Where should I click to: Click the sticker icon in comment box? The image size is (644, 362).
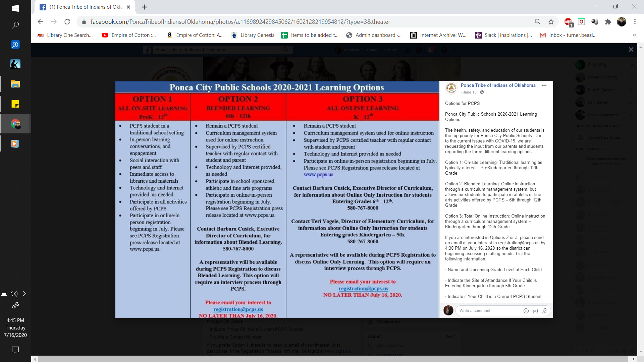coord(544,311)
